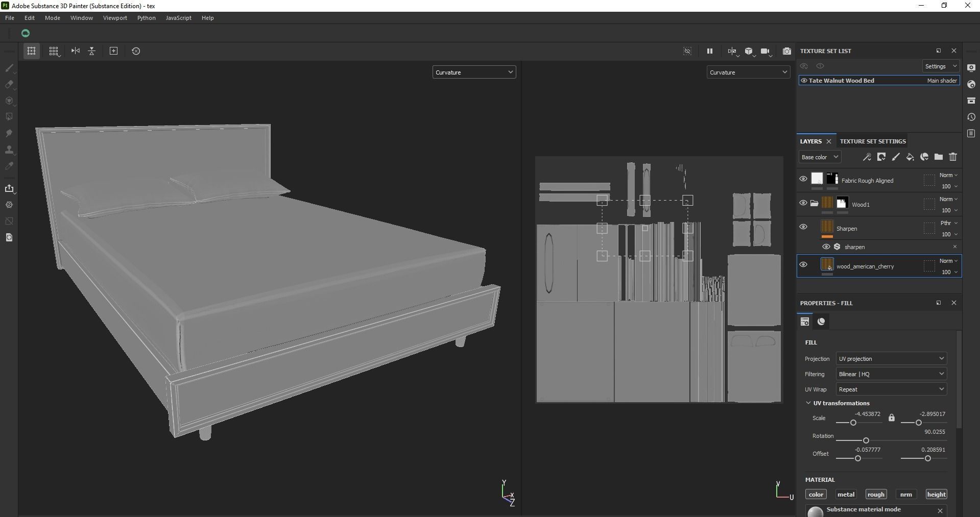Open the UV Wrap Repeat dropdown
This screenshot has width=980, height=517.
[891, 389]
